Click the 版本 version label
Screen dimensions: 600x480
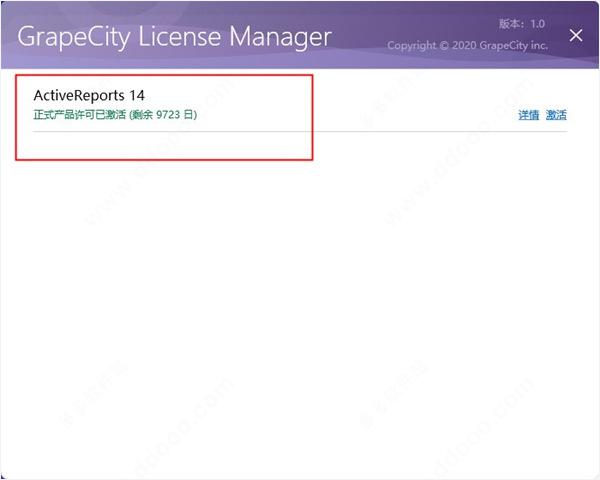(511, 24)
